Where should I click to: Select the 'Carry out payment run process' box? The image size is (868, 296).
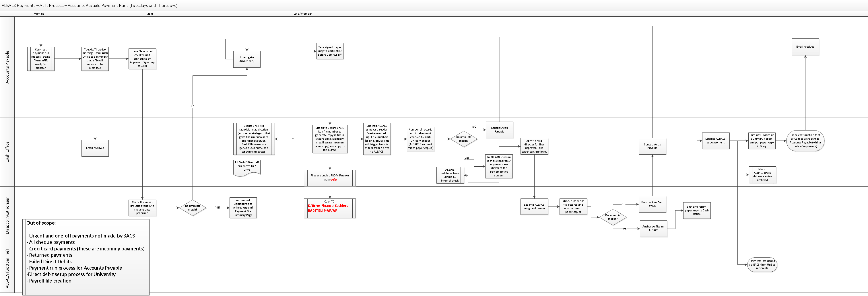[41, 59]
